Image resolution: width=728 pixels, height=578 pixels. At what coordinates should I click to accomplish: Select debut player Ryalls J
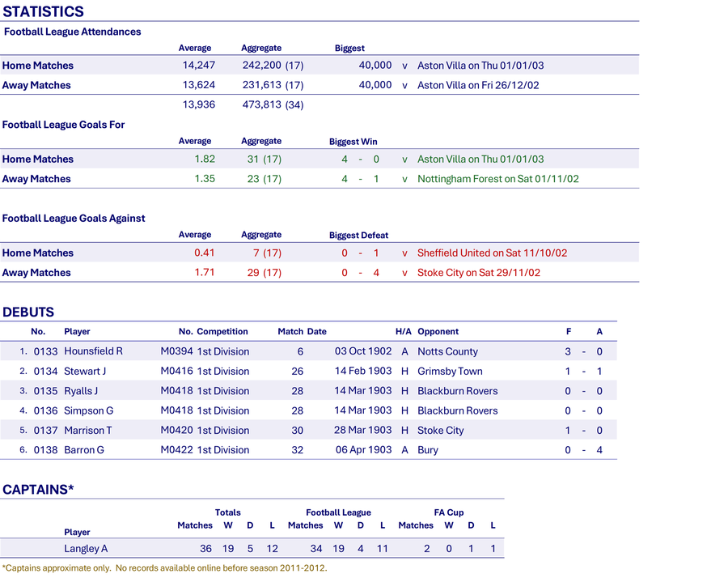81,391
